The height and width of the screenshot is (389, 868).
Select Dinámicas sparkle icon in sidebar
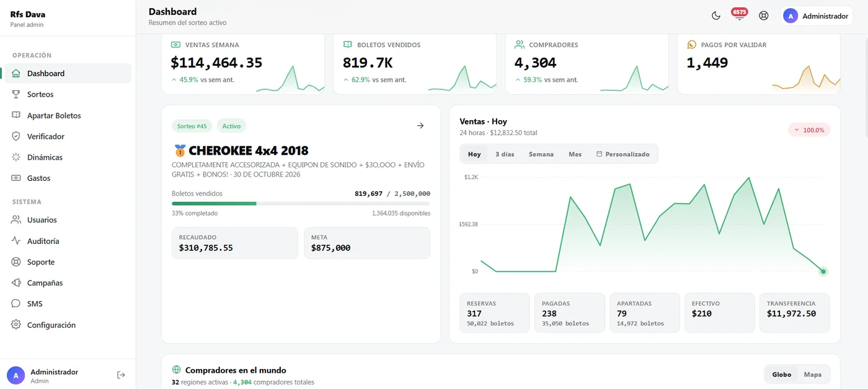click(16, 157)
